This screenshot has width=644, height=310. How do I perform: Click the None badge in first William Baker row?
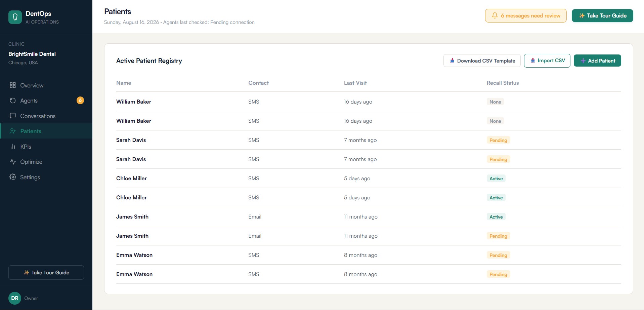point(495,102)
